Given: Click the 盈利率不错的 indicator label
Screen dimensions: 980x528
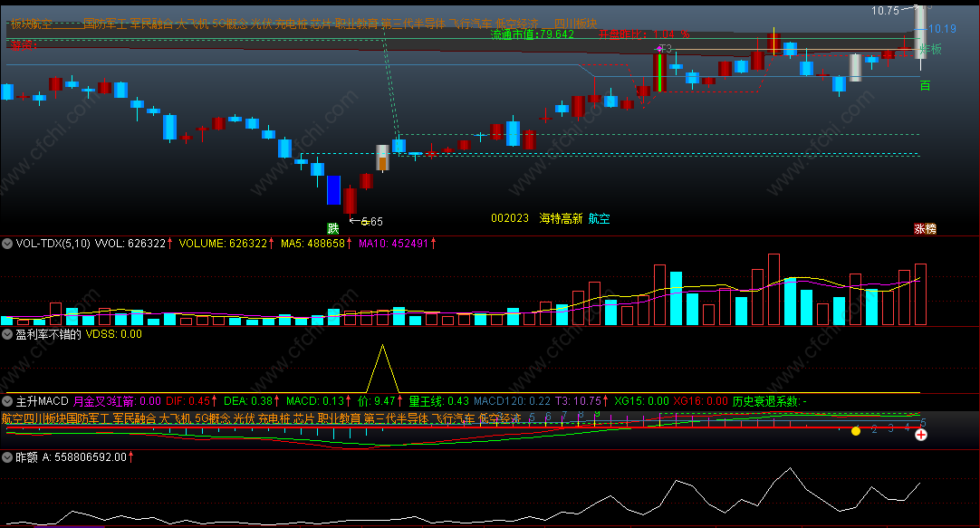Looking at the screenshot, I should point(49,334).
